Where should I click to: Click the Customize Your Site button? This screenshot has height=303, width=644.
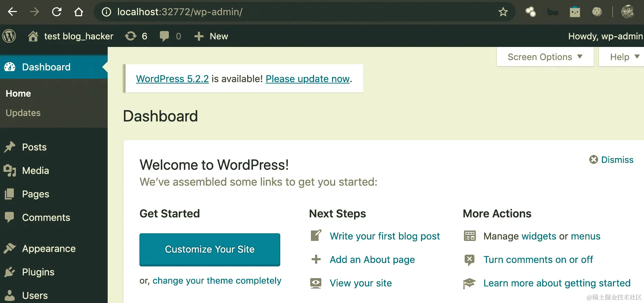(x=210, y=250)
